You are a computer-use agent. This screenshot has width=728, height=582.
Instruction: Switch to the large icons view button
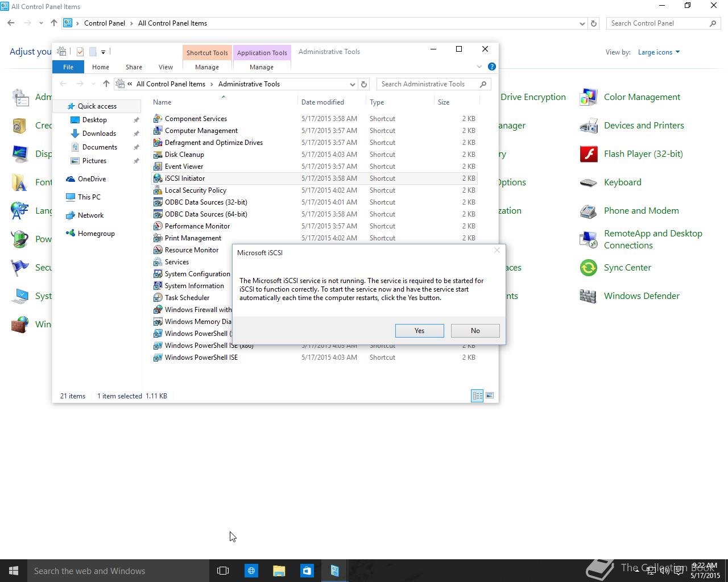pyautogui.click(x=489, y=396)
